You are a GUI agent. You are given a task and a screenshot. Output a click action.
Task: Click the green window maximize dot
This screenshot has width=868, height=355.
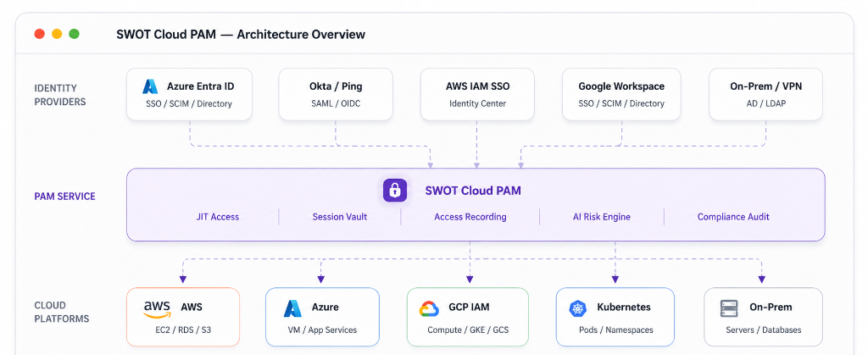point(75,34)
